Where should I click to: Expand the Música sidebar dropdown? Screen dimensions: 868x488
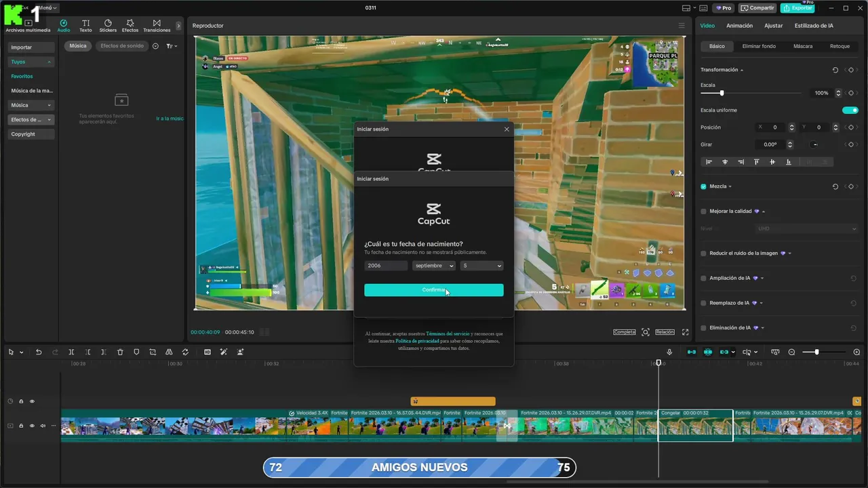coord(49,105)
